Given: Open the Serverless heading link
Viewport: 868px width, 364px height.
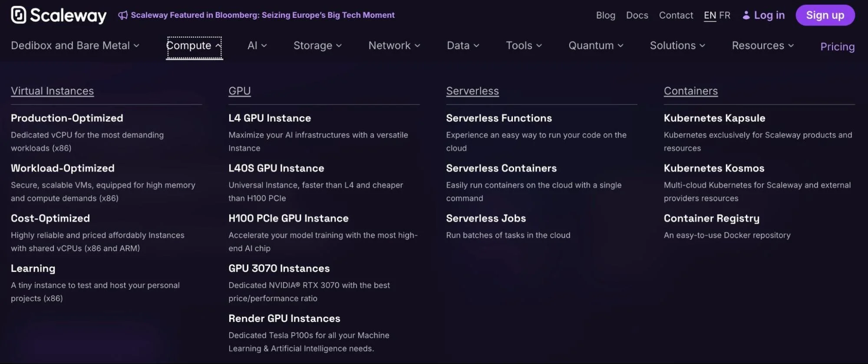Looking at the screenshot, I should click(x=472, y=91).
